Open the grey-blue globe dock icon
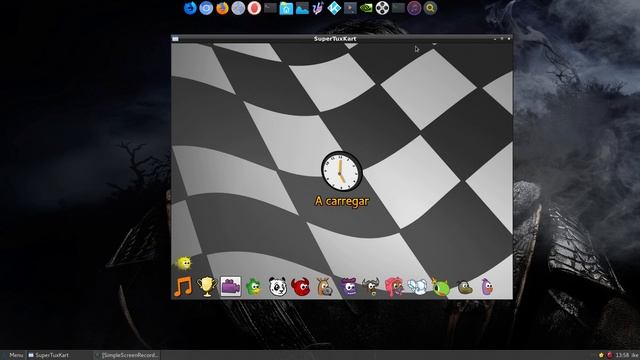The width and height of the screenshot is (640, 360). 238,8
